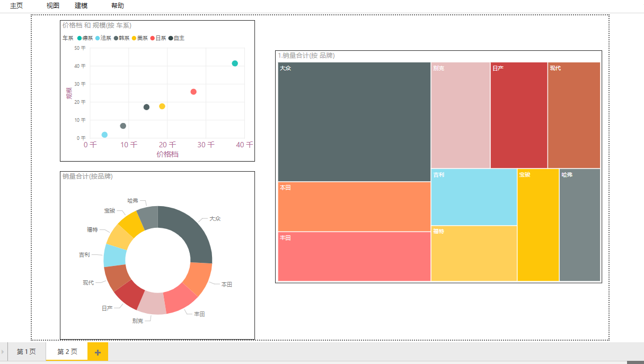Add a new page with the plus icon
Screen dimensions: 644x364
[98, 352]
